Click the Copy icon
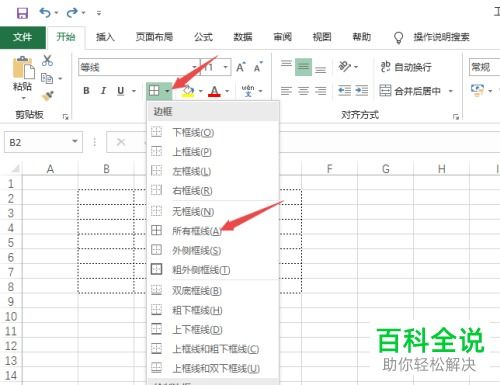The height and width of the screenshot is (385, 500). point(47,79)
